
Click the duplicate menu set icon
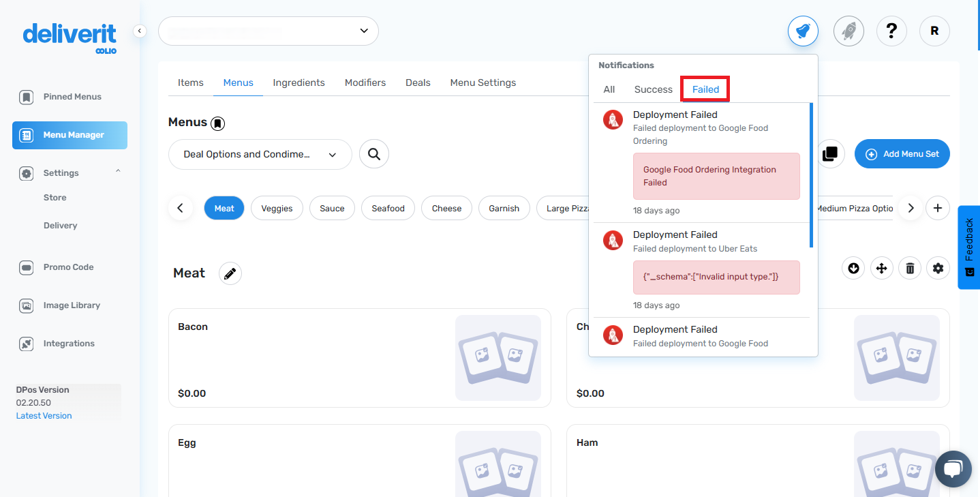829,154
